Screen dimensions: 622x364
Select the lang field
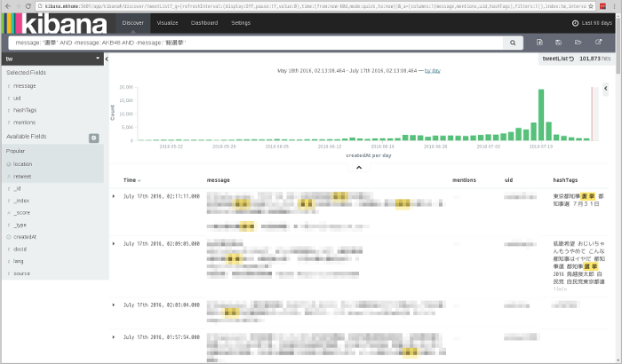(19, 261)
